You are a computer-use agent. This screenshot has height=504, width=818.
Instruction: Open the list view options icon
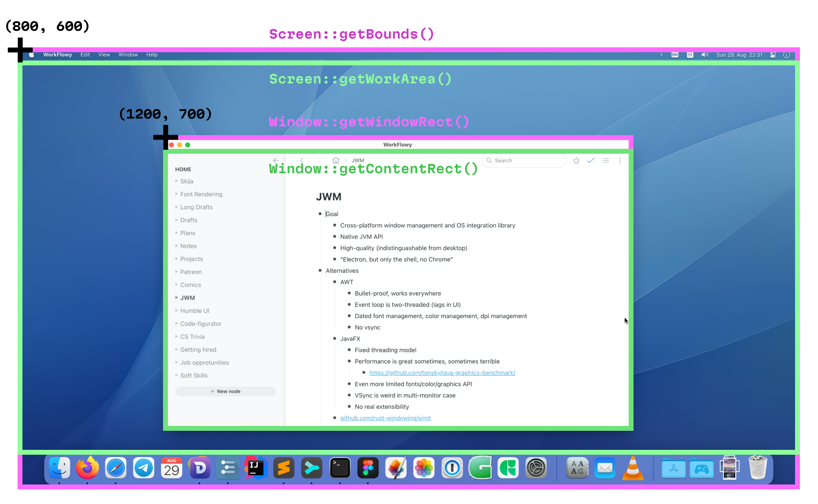tap(606, 161)
